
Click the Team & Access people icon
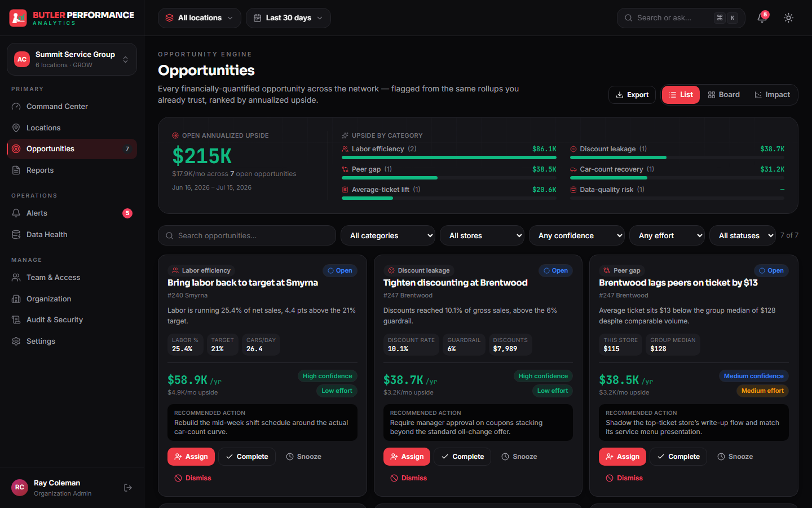tap(16, 278)
